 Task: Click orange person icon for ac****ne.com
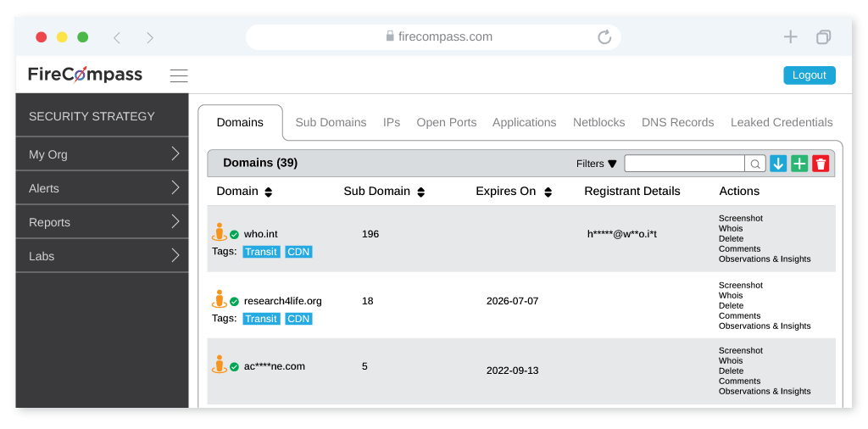click(x=220, y=365)
